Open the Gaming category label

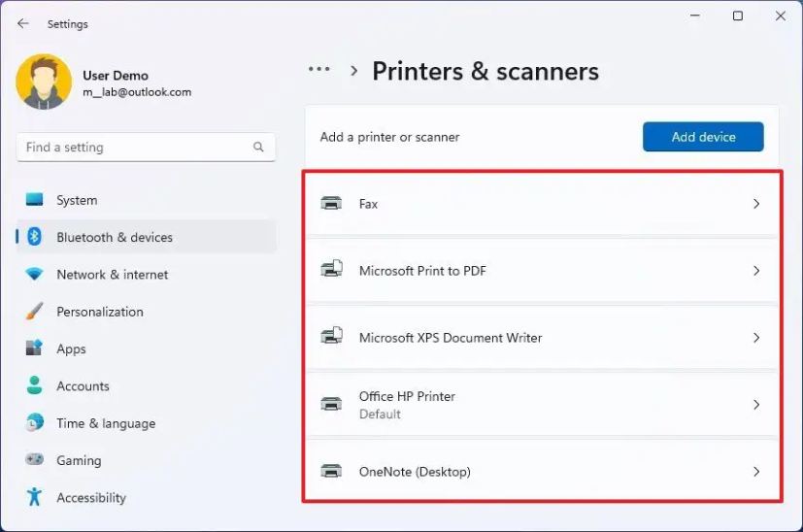[79, 461]
